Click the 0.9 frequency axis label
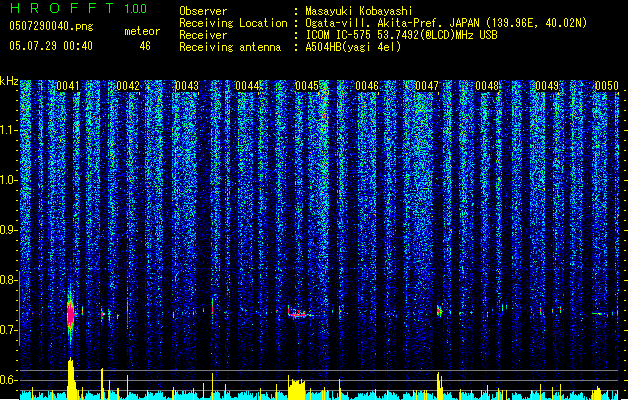Screen dimensions: 629x400 (x=9, y=230)
